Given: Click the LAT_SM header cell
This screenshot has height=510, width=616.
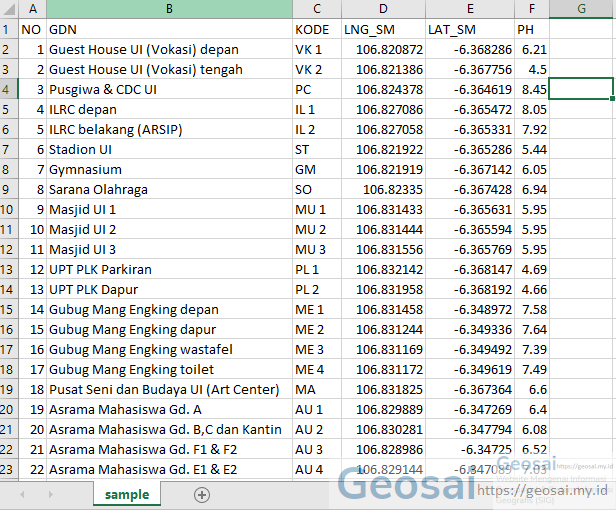Looking at the screenshot, I should (x=470, y=29).
